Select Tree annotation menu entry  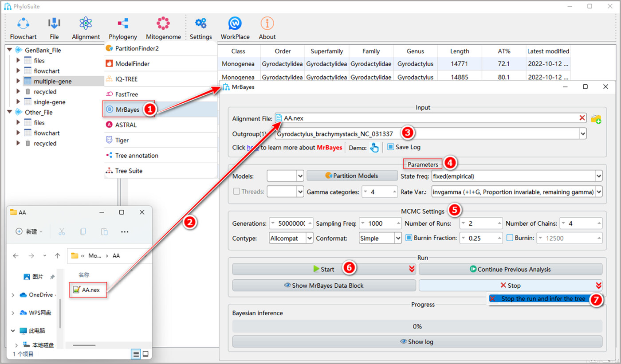[x=161, y=156]
